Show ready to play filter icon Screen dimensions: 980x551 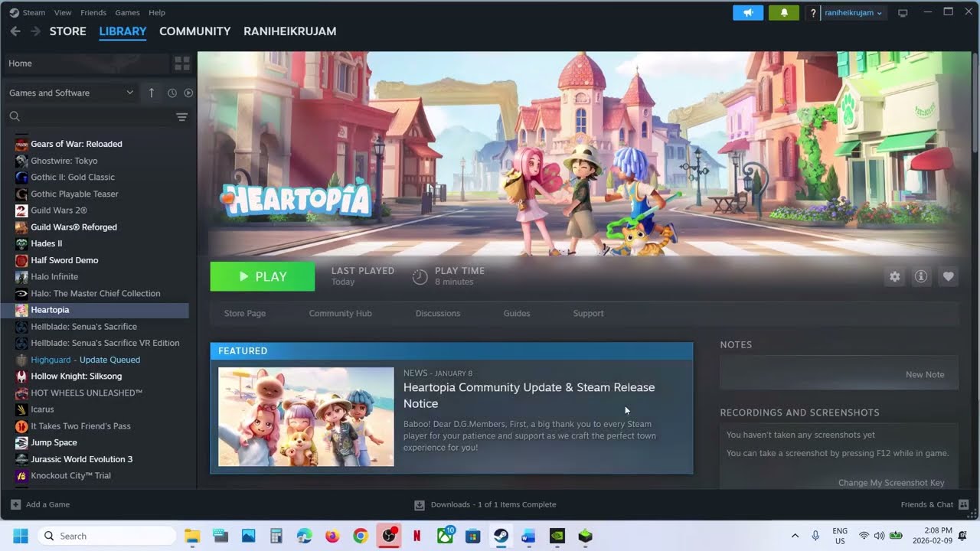point(188,93)
